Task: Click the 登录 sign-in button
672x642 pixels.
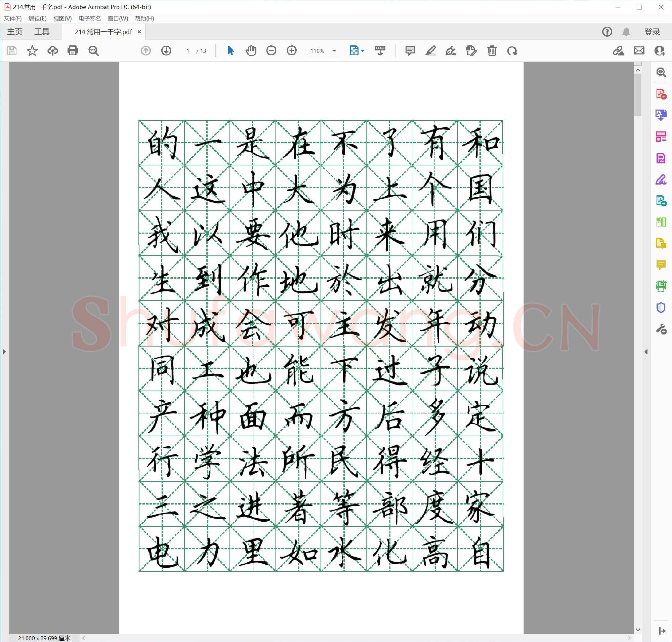Action: pyautogui.click(x=652, y=32)
